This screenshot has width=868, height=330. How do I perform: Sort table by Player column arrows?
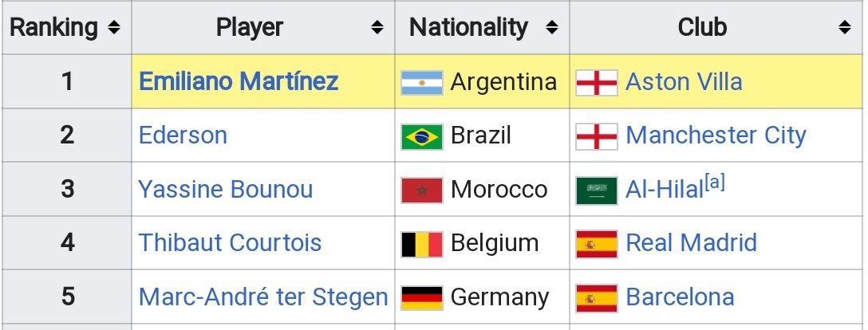tap(377, 27)
